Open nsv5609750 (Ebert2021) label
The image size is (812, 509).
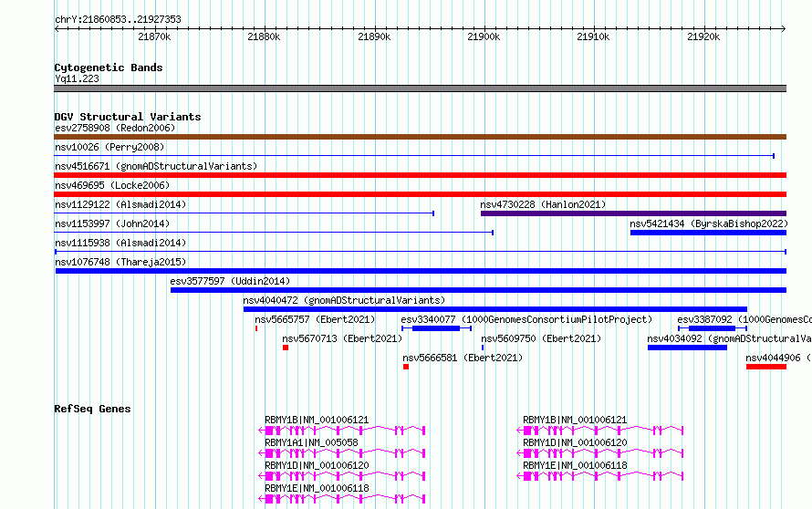pos(541,338)
